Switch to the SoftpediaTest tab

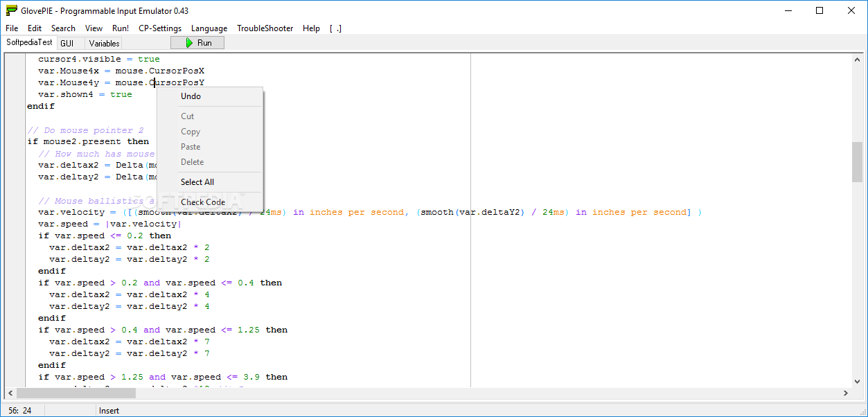click(29, 42)
